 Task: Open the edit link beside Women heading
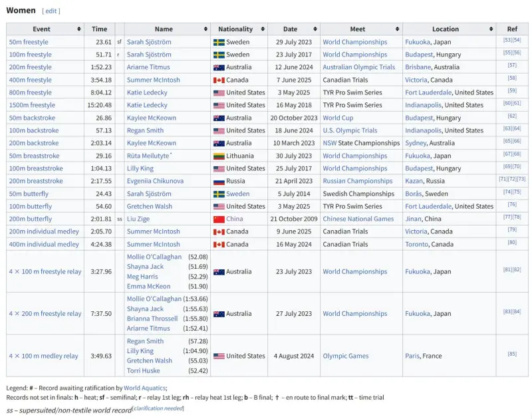tap(51, 11)
